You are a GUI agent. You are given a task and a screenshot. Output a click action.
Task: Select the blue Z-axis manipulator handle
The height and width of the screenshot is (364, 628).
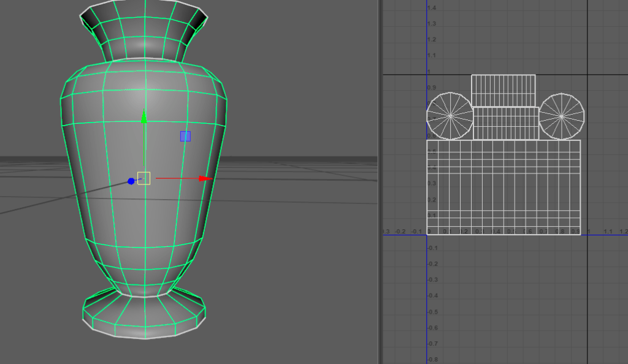pyautogui.click(x=131, y=181)
